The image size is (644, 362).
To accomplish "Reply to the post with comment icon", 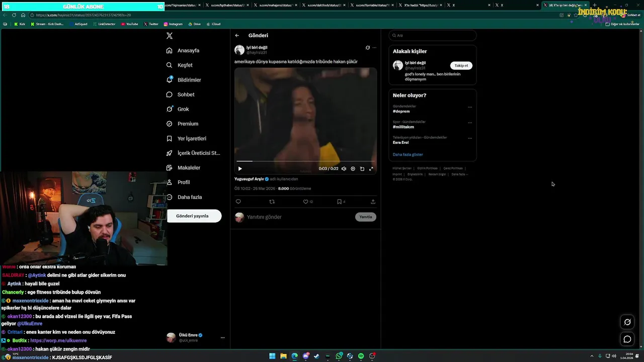I will (x=238, y=202).
